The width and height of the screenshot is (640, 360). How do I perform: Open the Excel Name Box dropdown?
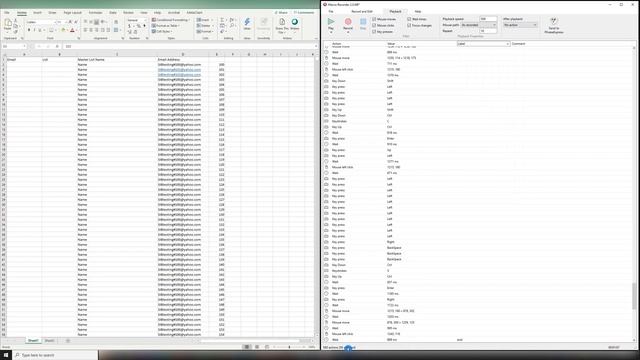pos(24,47)
